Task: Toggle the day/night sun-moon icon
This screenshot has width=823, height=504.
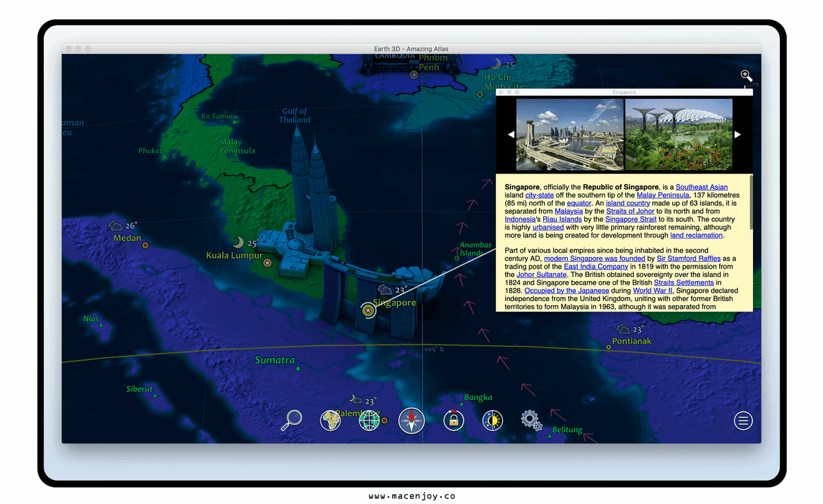Action: pos(492,420)
